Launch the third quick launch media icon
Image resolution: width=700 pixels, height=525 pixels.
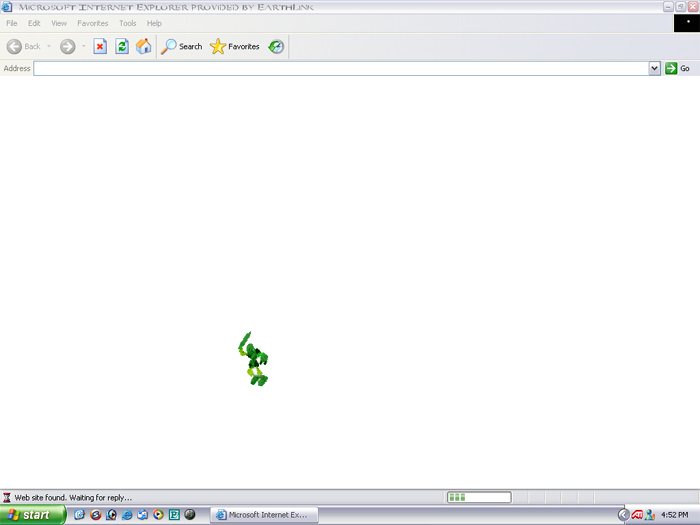[111, 515]
